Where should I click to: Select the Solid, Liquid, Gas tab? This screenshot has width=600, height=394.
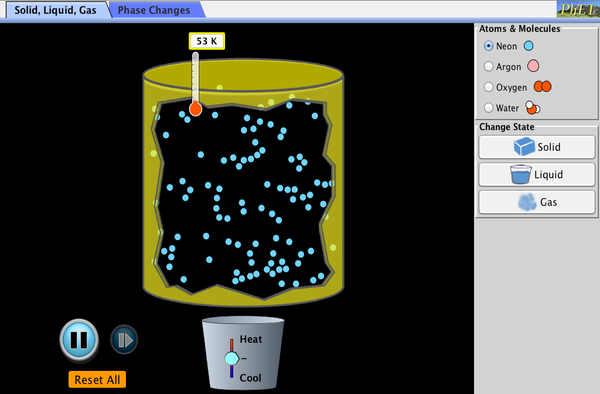(x=55, y=10)
